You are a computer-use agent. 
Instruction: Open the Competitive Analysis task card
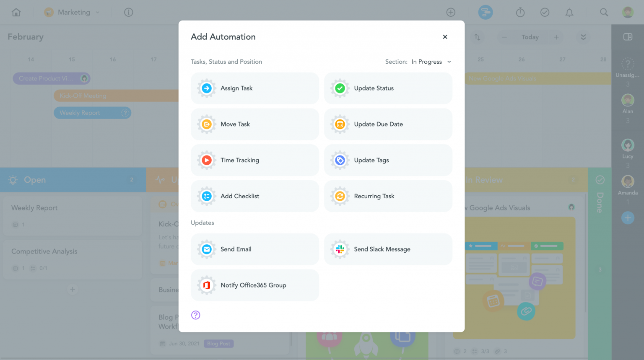click(73, 259)
